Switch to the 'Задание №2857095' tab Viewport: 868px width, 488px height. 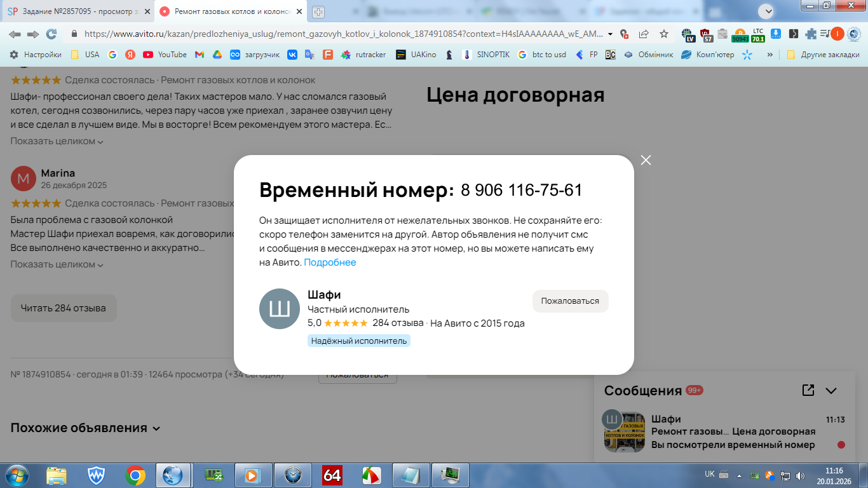79,11
